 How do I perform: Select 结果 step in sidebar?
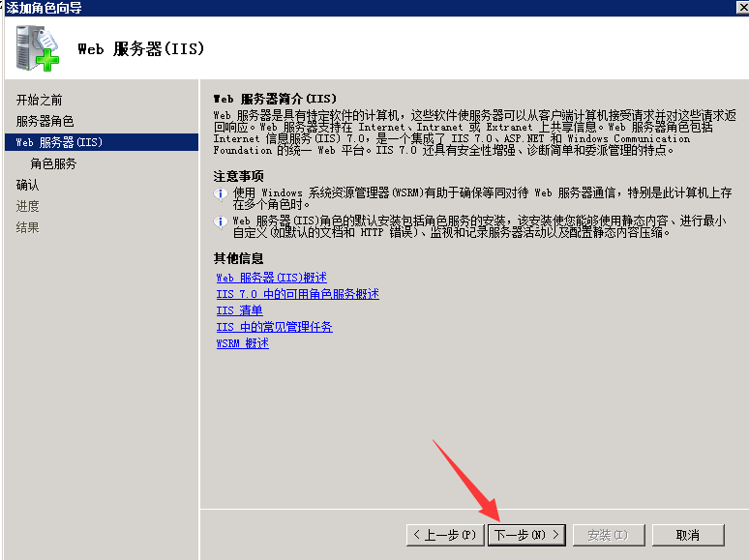tap(28, 227)
